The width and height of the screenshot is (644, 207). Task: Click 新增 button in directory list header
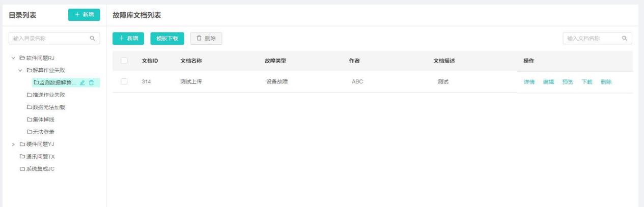tap(84, 15)
